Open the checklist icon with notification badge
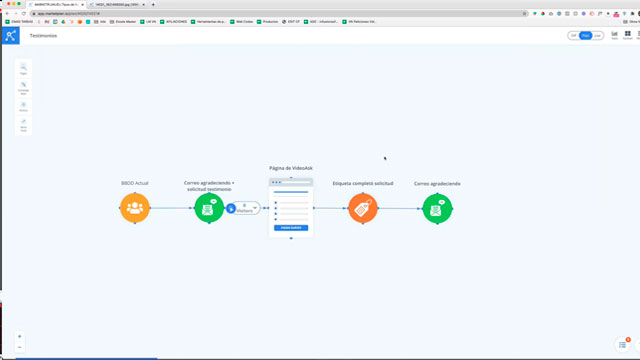 (622, 345)
